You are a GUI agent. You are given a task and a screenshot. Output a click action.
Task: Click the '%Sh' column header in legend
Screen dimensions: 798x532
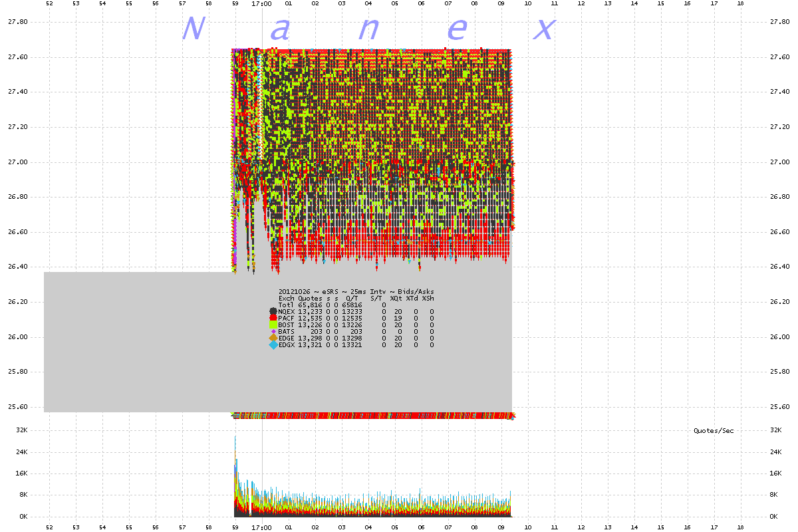pos(428,298)
